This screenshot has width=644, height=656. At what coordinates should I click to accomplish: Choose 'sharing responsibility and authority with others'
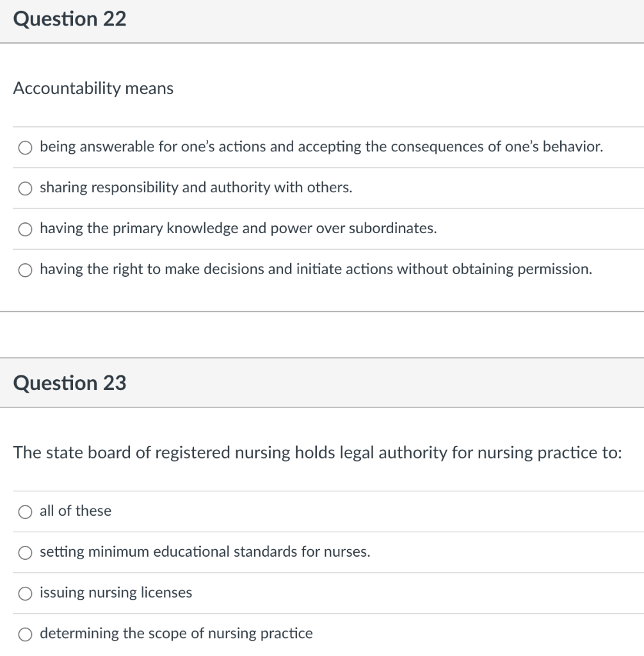click(x=196, y=188)
